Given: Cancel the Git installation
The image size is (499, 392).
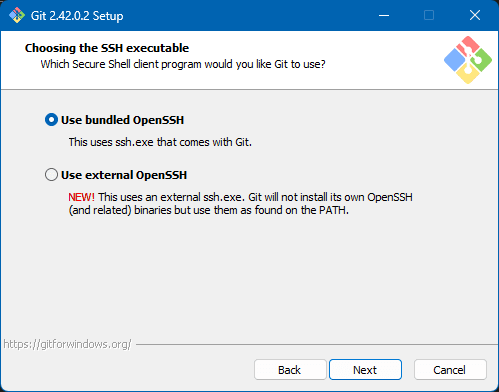Looking at the screenshot, I should 450,370.
